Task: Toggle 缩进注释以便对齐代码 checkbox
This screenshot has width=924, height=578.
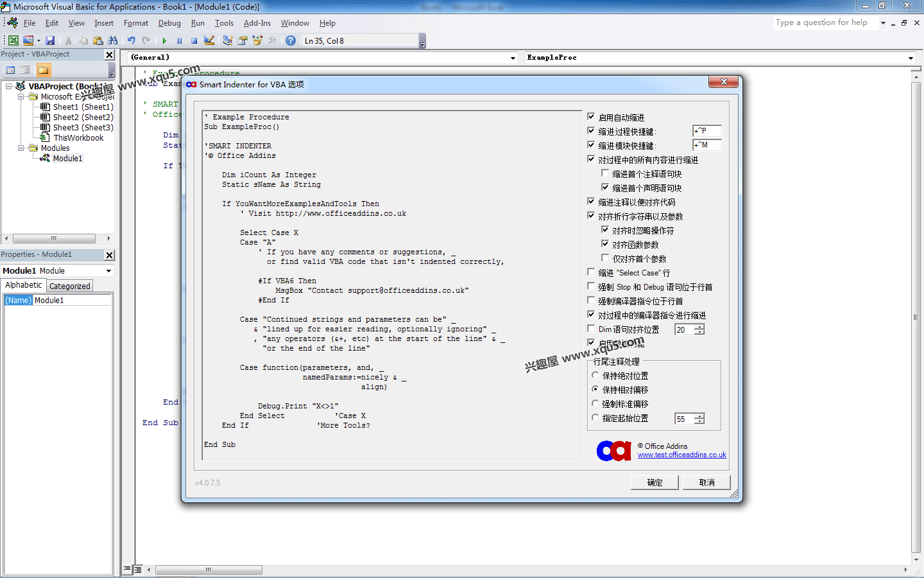Action: (x=592, y=202)
